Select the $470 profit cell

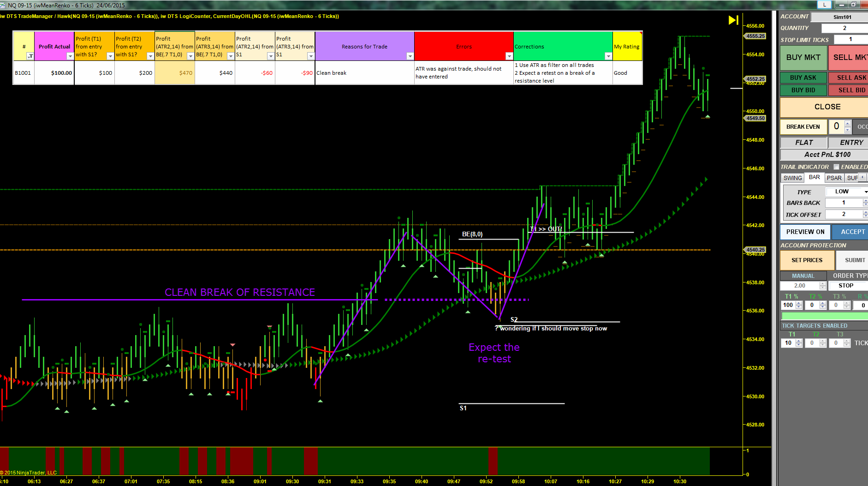(x=175, y=73)
